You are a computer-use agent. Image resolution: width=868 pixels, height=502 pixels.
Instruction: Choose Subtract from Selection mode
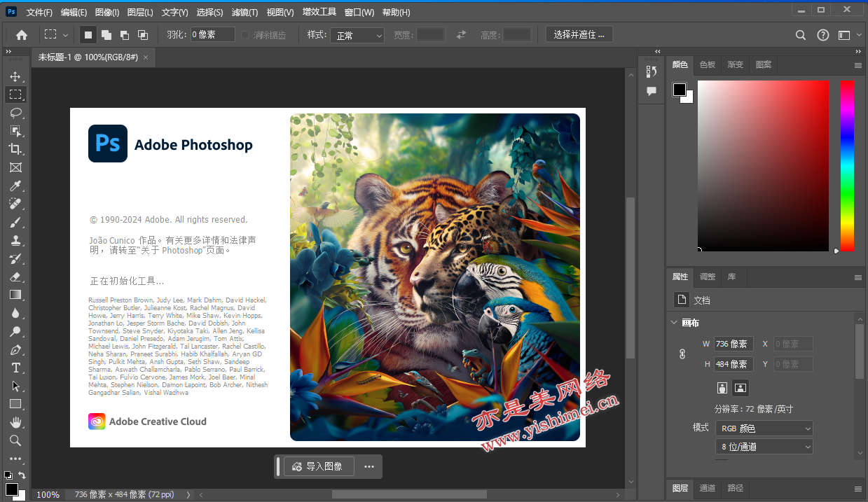pyautogui.click(x=125, y=35)
